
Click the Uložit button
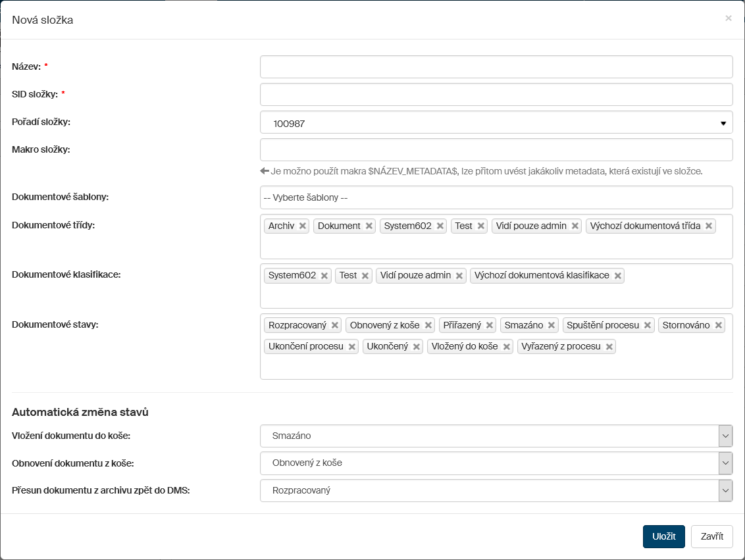click(x=663, y=536)
